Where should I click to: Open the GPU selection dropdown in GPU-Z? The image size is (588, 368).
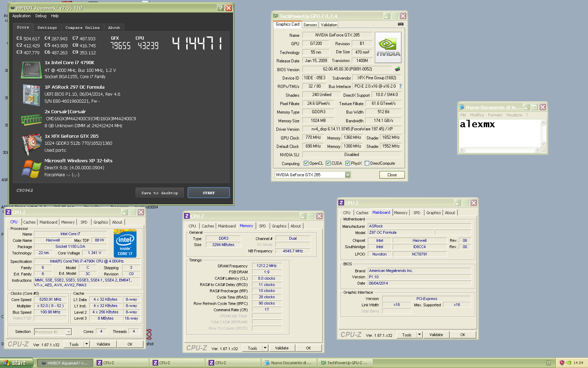click(348, 175)
